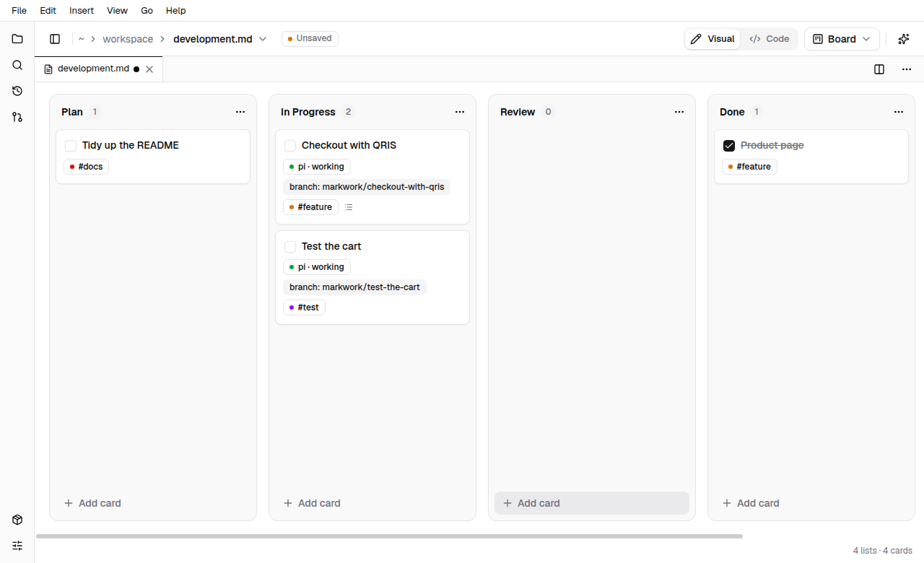Open the AI sparkles assistant icon
Image resolution: width=924 pixels, height=563 pixels.
tap(903, 39)
